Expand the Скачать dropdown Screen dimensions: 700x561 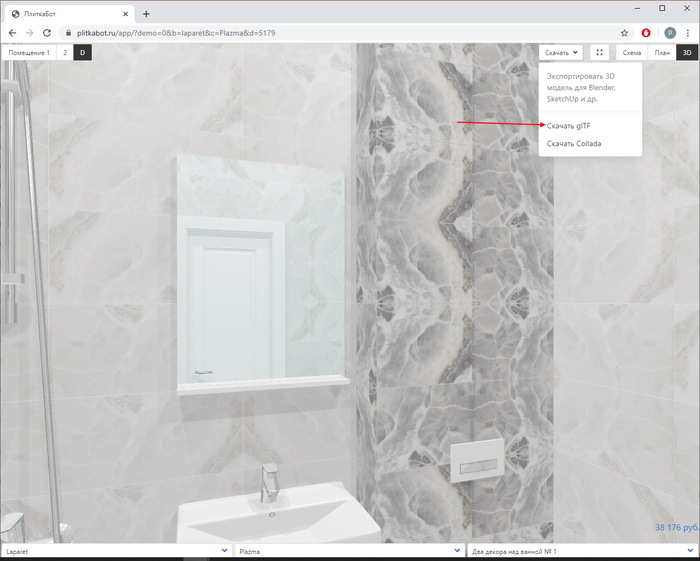[562, 52]
